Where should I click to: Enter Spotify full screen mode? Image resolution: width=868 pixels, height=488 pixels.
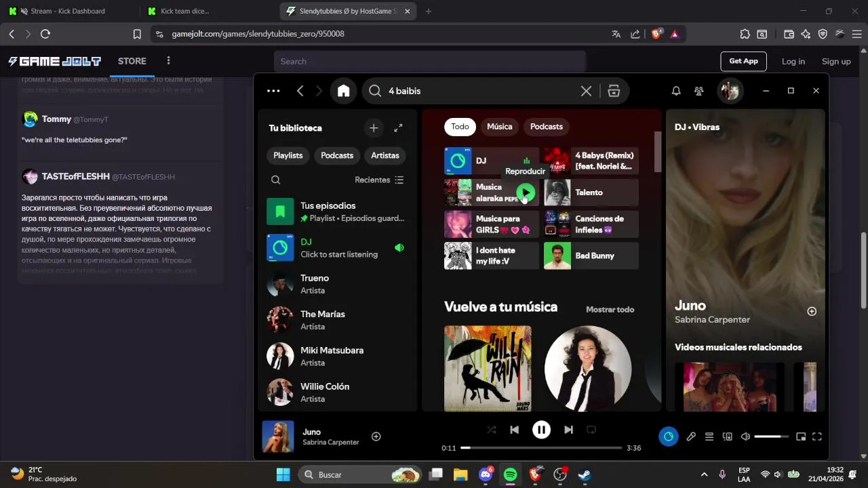coord(817,436)
